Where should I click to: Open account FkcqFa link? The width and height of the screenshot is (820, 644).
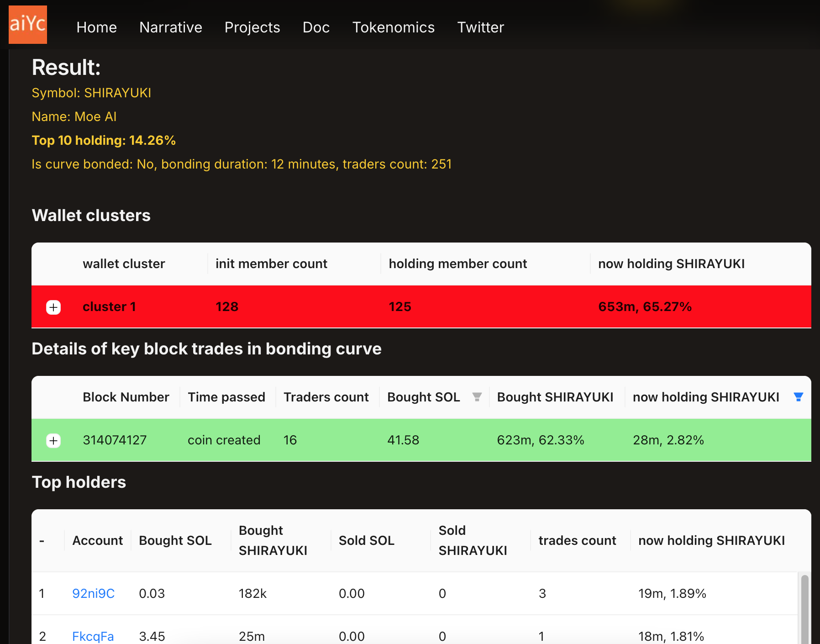(93, 636)
